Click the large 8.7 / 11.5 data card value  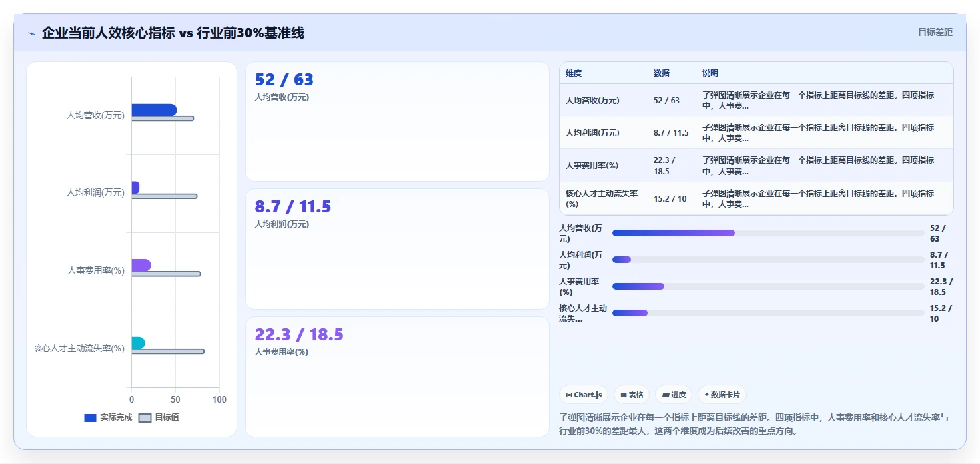pos(293,207)
